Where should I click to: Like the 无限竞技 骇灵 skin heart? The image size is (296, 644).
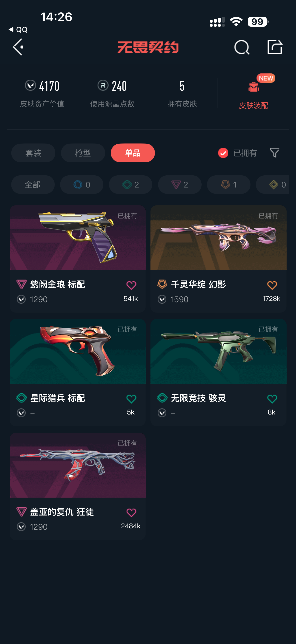[x=272, y=399]
